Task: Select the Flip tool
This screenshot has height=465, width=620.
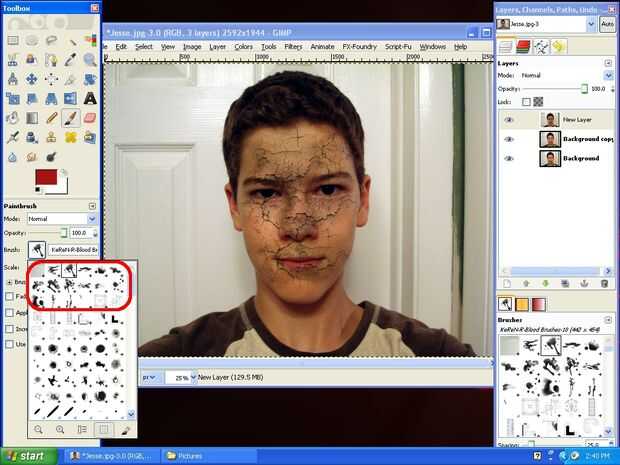Action: tap(71, 98)
